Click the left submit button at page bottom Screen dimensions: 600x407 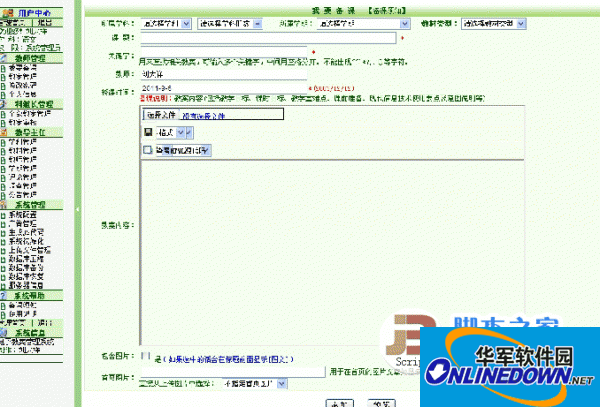(x=340, y=403)
